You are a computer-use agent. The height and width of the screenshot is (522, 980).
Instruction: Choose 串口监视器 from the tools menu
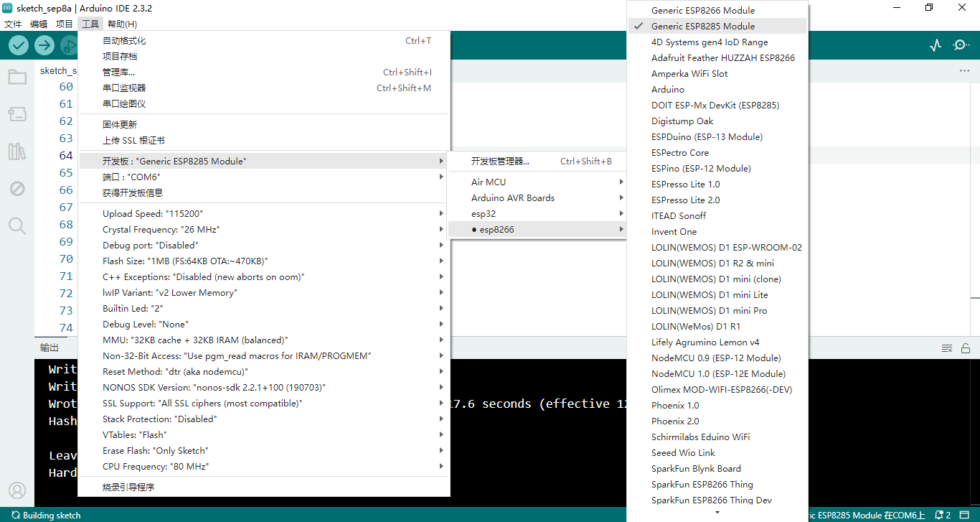[124, 88]
